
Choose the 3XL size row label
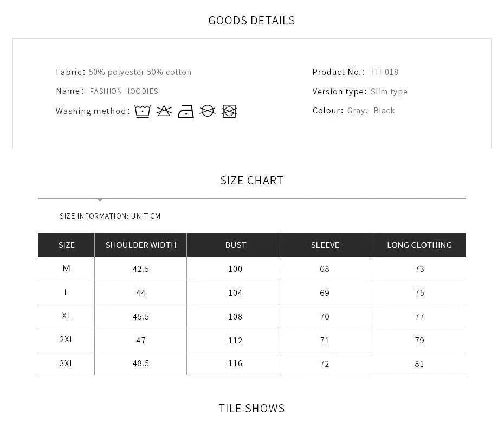point(67,363)
